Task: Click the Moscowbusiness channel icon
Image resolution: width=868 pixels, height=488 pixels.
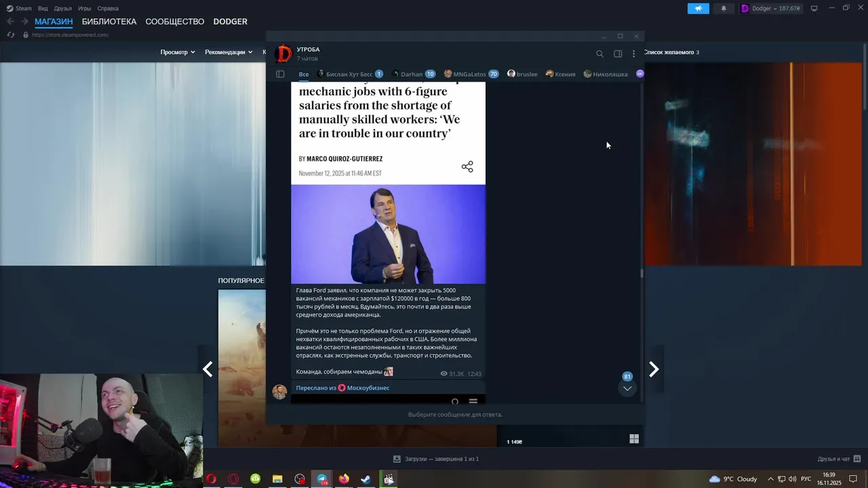Action: [x=342, y=388]
